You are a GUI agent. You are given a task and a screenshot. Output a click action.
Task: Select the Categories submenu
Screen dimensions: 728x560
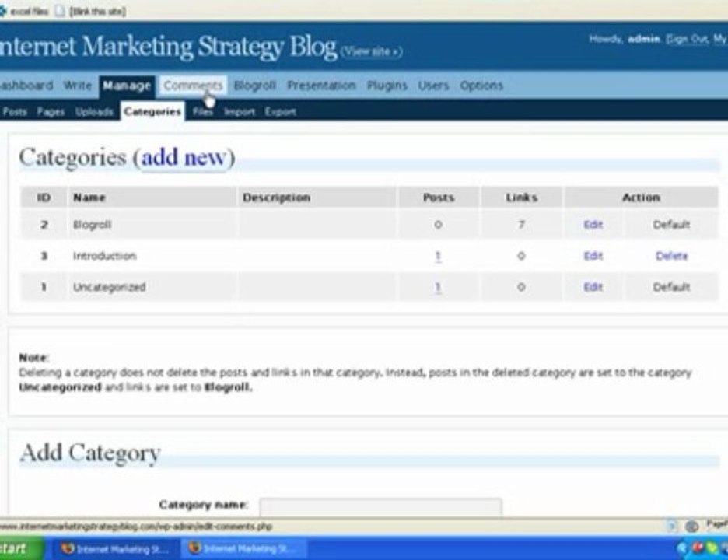coord(152,111)
